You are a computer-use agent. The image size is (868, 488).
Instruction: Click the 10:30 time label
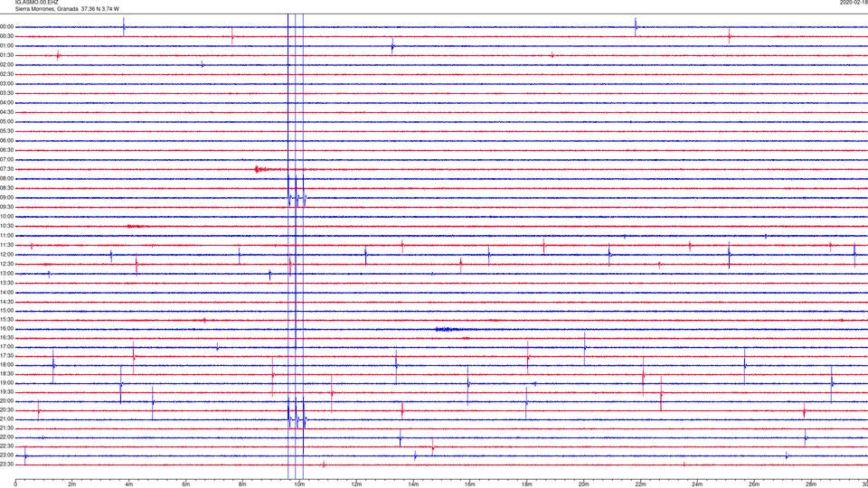7,226
